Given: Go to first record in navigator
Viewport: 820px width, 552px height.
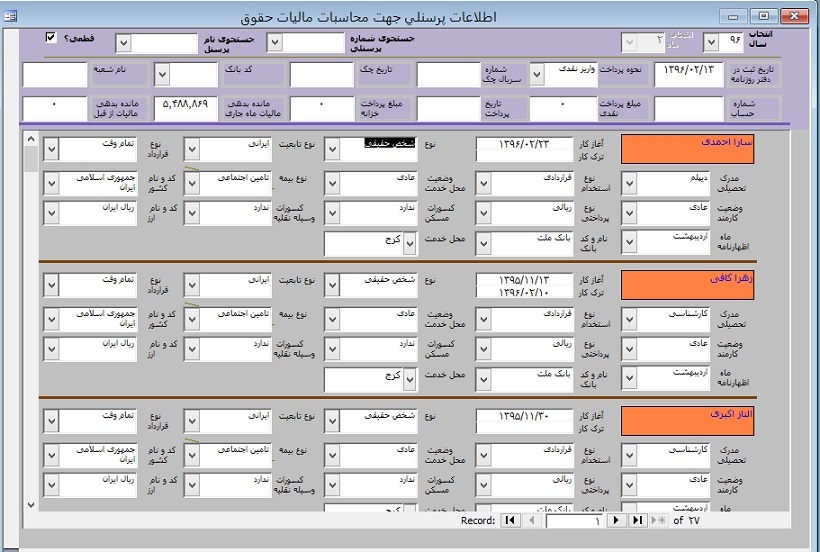Looking at the screenshot, I should coord(510,520).
